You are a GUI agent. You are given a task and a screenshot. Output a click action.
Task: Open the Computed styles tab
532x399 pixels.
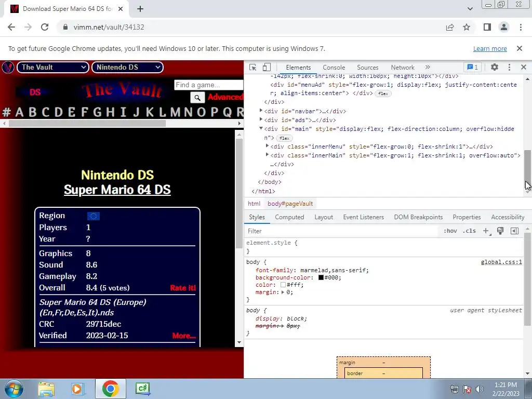[289, 217]
